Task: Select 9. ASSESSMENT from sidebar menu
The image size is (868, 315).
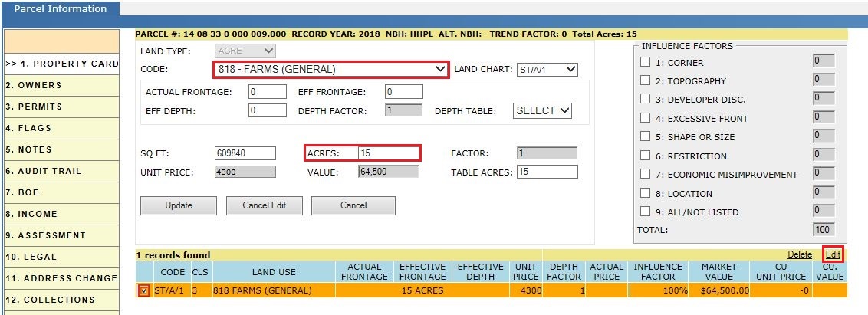Action: 61,235
